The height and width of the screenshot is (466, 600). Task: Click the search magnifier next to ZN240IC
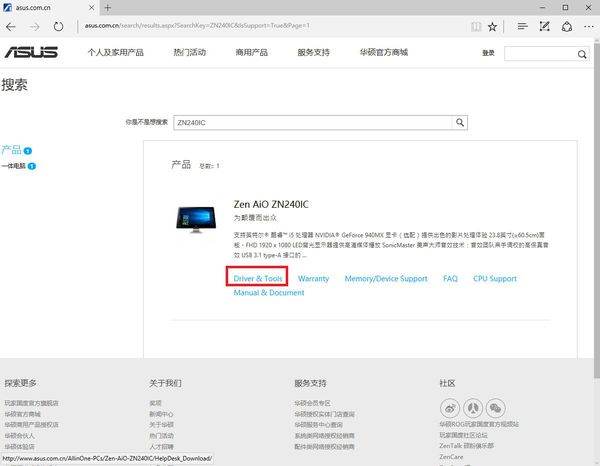tap(460, 122)
